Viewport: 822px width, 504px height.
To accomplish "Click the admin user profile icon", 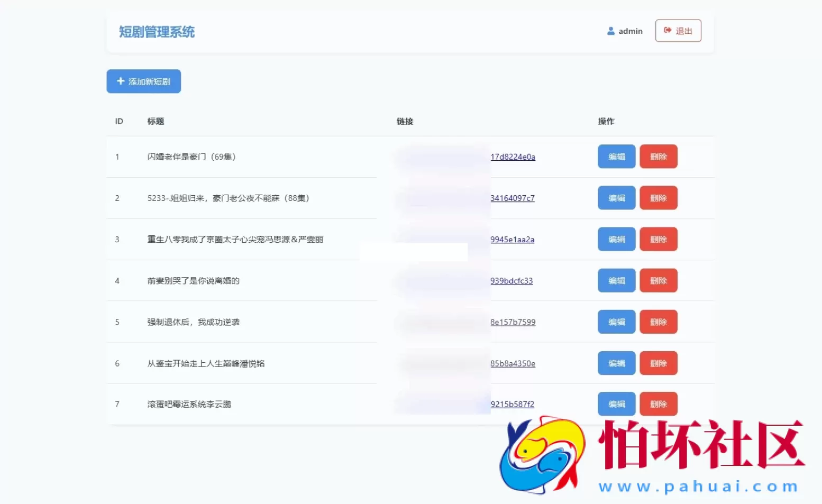I will 610,31.
